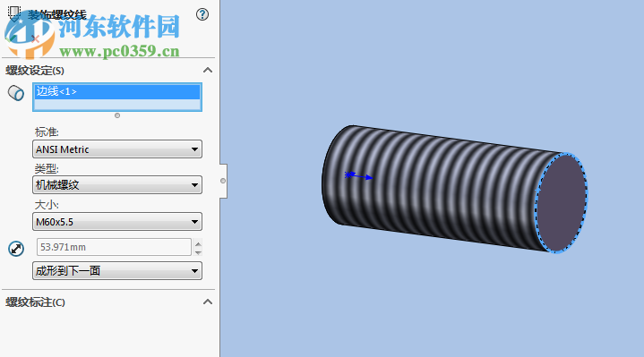This screenshot has height=357, width=644.
Task: Click the 53.971mm diameter input field
Action: [114, 247]
